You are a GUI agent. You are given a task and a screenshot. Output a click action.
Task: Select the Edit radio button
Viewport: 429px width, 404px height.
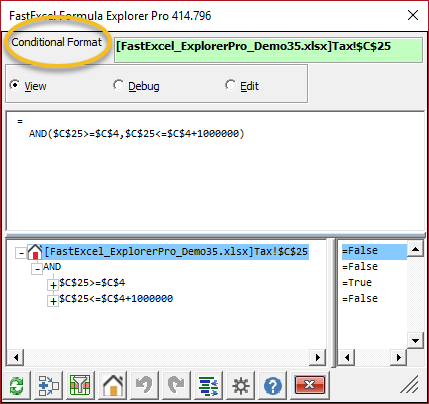230,85
